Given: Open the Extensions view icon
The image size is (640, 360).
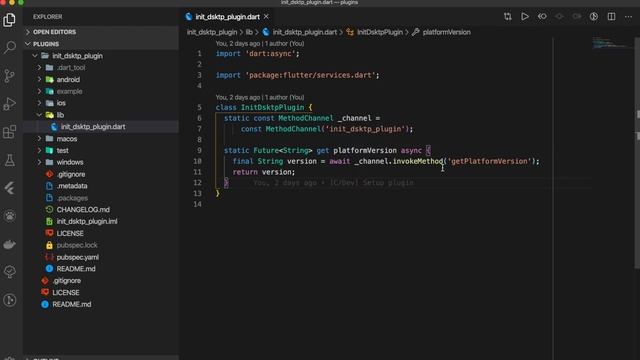Looking at the screenshot, I should (9, 132).
